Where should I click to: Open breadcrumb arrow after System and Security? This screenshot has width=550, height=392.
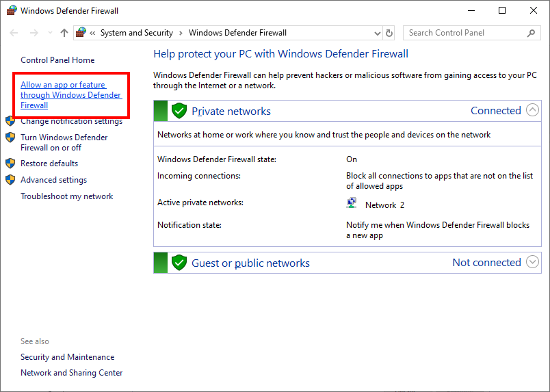(181, 34)
